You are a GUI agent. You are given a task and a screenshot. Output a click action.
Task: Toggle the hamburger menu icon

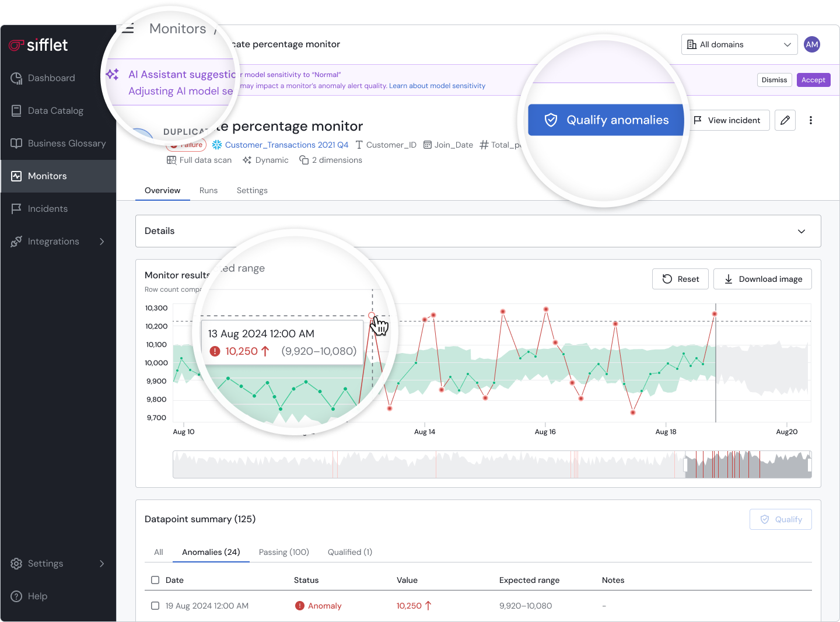pyautogui.click(x=128, y=29)
